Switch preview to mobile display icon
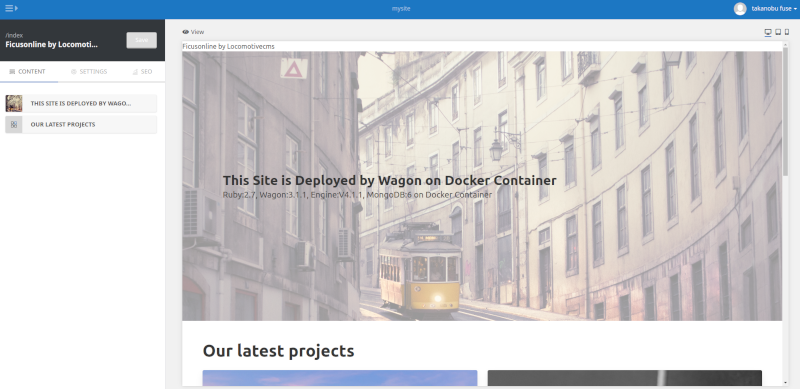800x389 pixels. pos(787,32)
